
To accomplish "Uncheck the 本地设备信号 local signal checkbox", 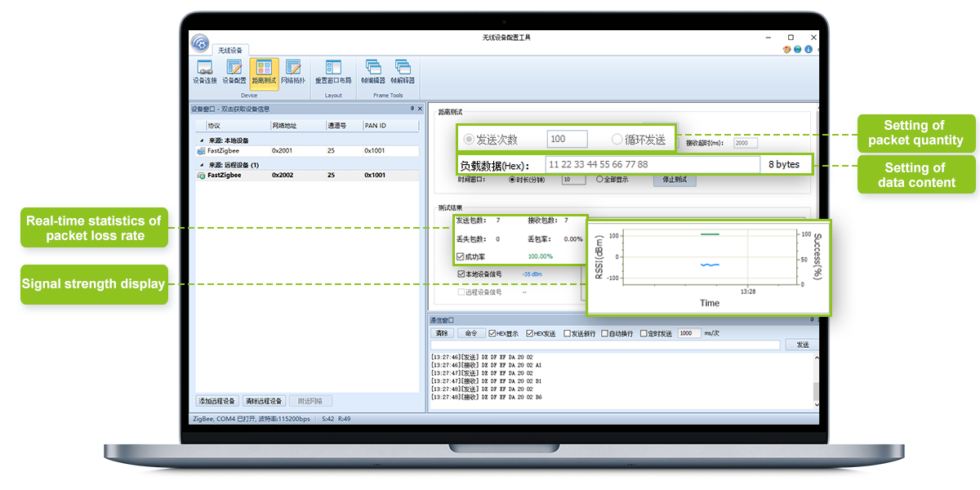I will [461, 274].
